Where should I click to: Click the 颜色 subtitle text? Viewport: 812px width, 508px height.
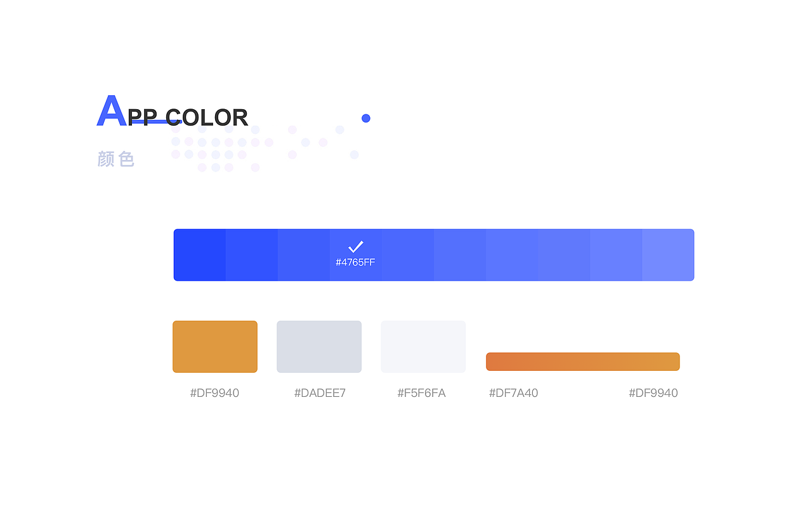coord(116,159)
